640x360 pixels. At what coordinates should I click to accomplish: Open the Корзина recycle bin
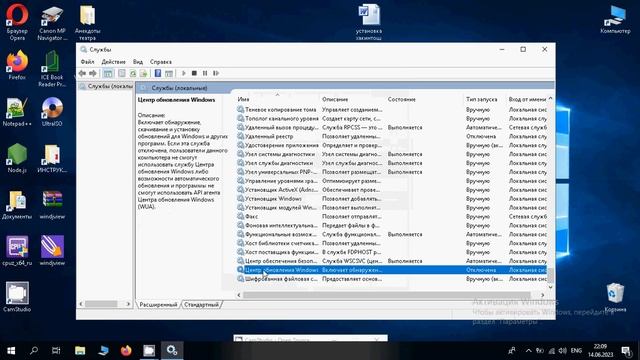pyautogui.click(x=615, y=297)
